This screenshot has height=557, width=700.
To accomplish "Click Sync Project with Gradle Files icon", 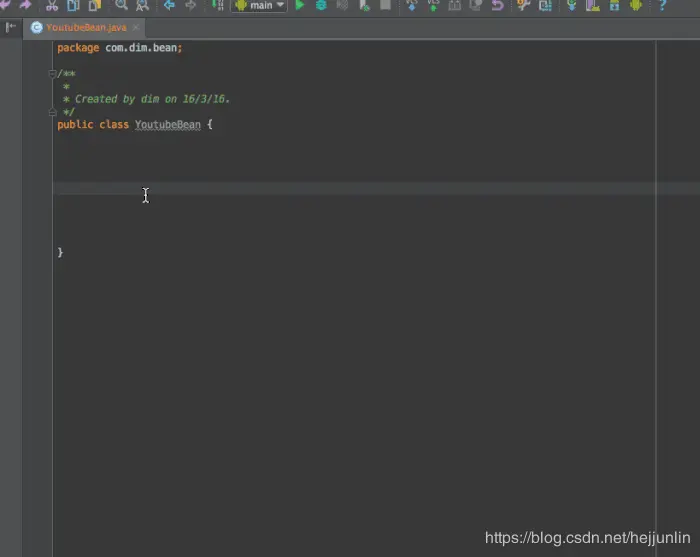I will tap(571, 5).
